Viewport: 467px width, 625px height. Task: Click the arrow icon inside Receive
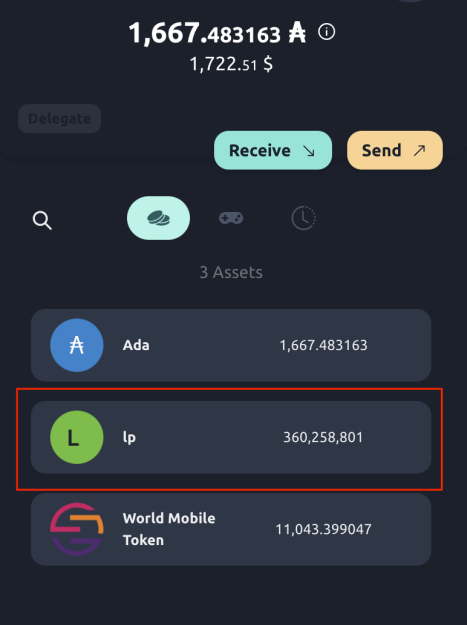coord(309,151)
